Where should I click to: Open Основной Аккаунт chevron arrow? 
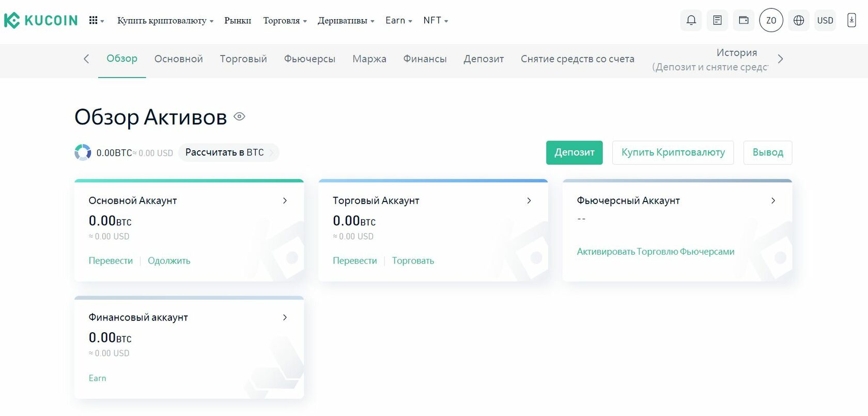(285, 201)
